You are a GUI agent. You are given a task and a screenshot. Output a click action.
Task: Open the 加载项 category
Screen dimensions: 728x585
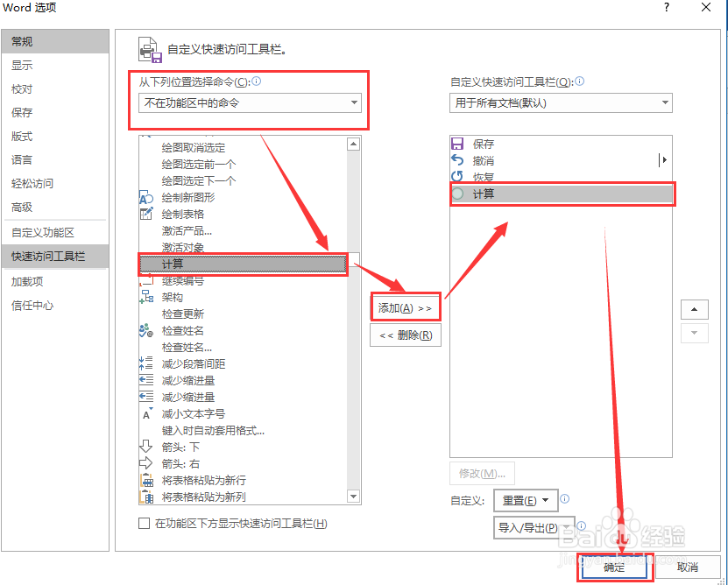55,282
